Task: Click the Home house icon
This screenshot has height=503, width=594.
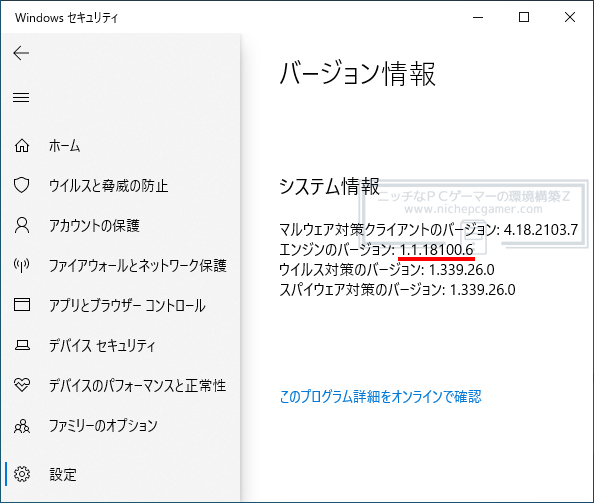Action: pos(22,145)
